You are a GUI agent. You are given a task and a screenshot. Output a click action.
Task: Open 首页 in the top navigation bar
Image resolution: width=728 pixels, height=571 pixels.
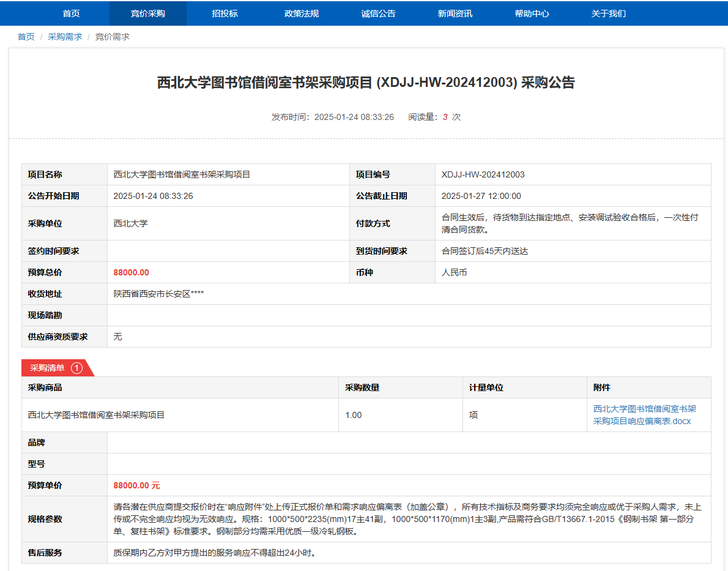coord(71,13)
